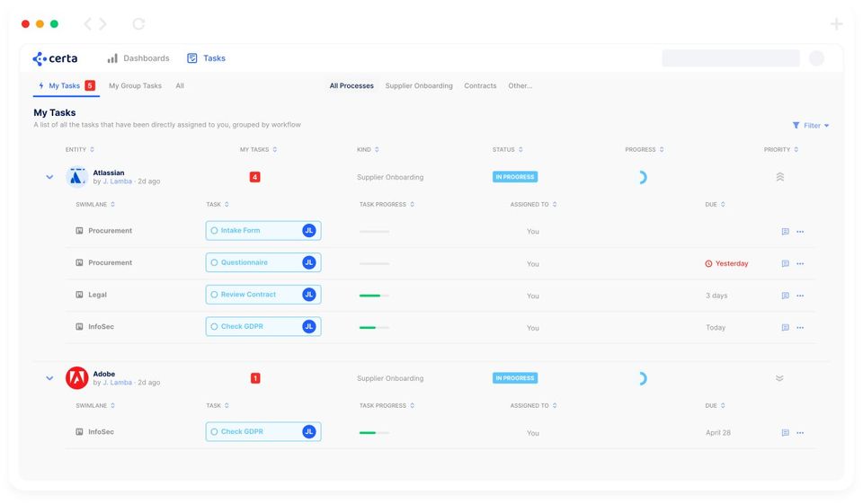Switch to the My Group Tasks tab
Screen dimensions: 863x504
pos(136,86)
